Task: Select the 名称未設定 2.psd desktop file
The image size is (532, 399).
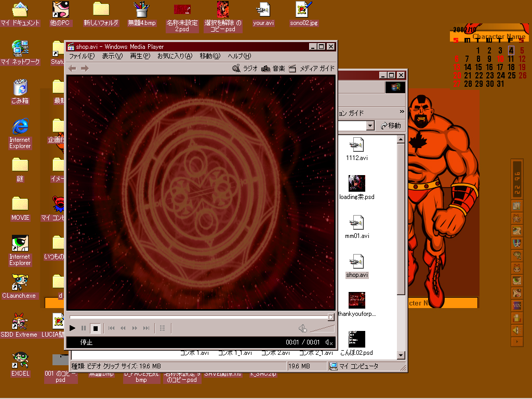Action: tap(182, 17)
